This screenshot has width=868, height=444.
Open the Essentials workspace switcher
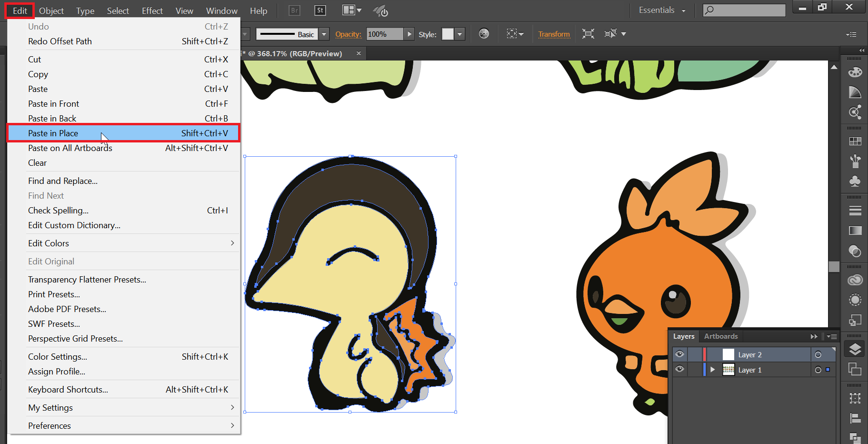point(662,10)
